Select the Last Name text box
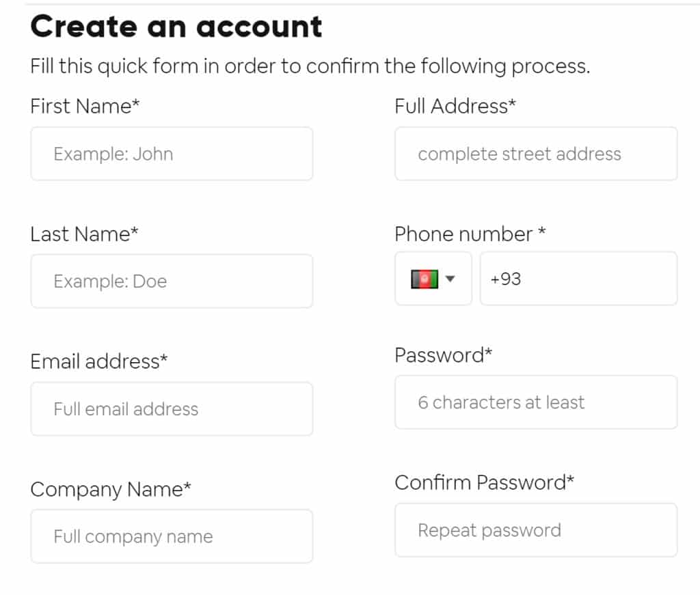Viewport: 700px width, 595px height. [172, 281]
